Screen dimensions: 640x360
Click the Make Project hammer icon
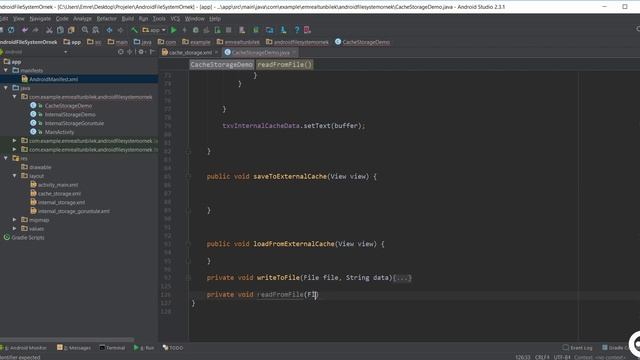tap(134, 30)
